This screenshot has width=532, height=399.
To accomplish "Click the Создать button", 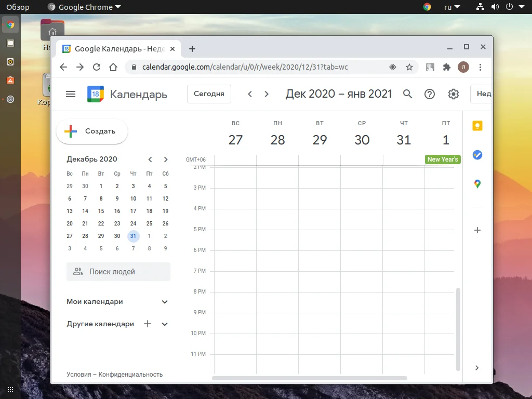I will click(x=92, y=131).
